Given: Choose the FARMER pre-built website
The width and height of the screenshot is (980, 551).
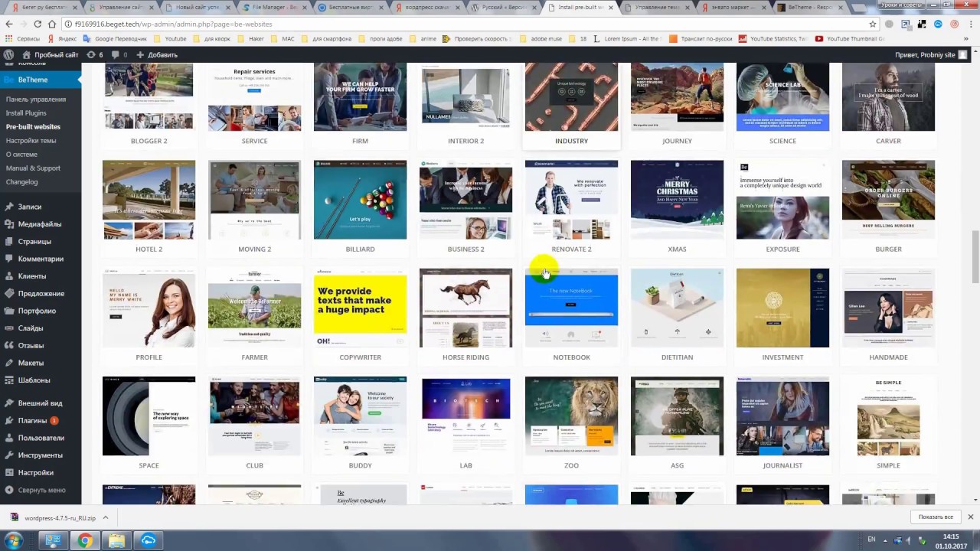Looking at the screenshot, I should coord(254,308).
